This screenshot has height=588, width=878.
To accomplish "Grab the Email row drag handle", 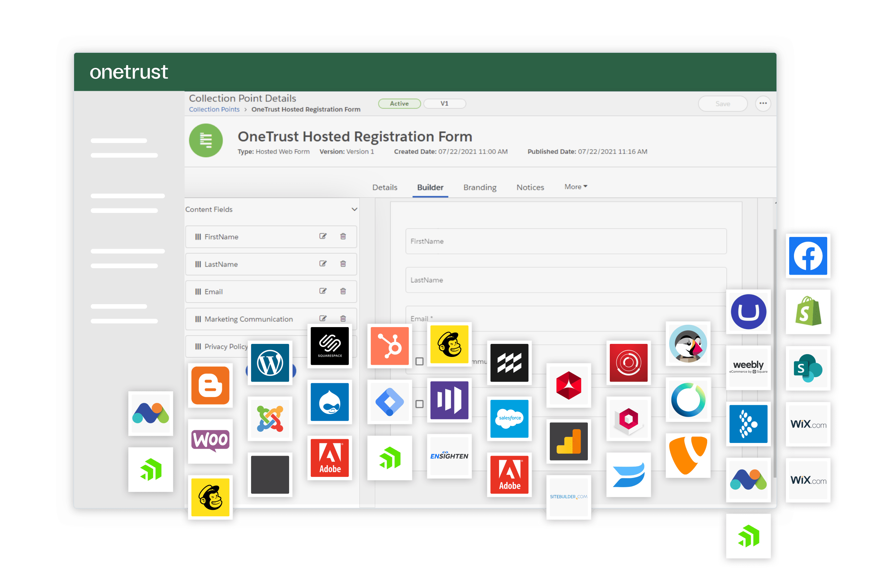I will tap(198, 291).
